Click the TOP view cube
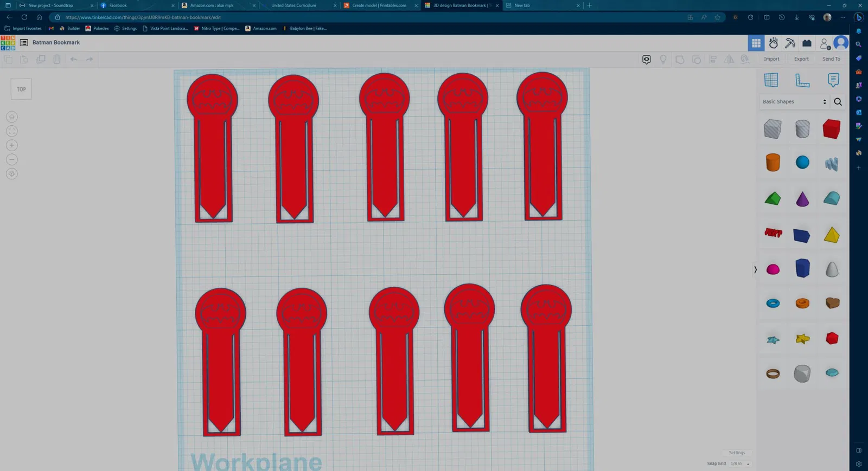 (21, 89)
